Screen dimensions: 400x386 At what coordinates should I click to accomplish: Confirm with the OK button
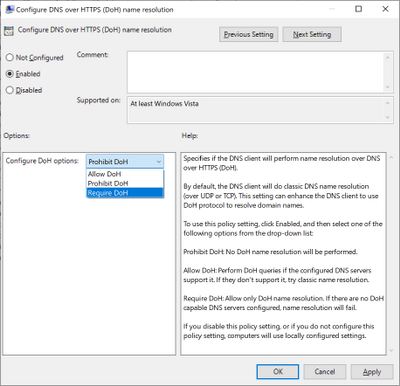click(278, 371)
